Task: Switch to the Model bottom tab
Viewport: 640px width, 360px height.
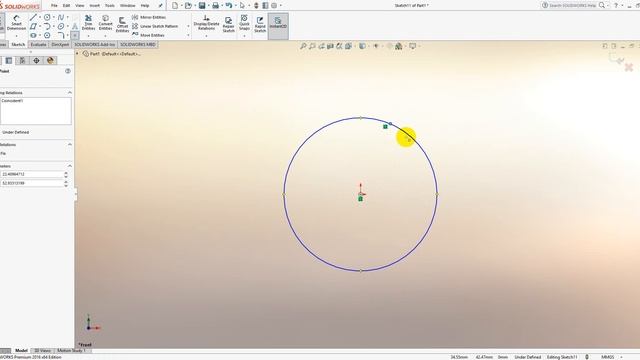Action: pos(21,351)
